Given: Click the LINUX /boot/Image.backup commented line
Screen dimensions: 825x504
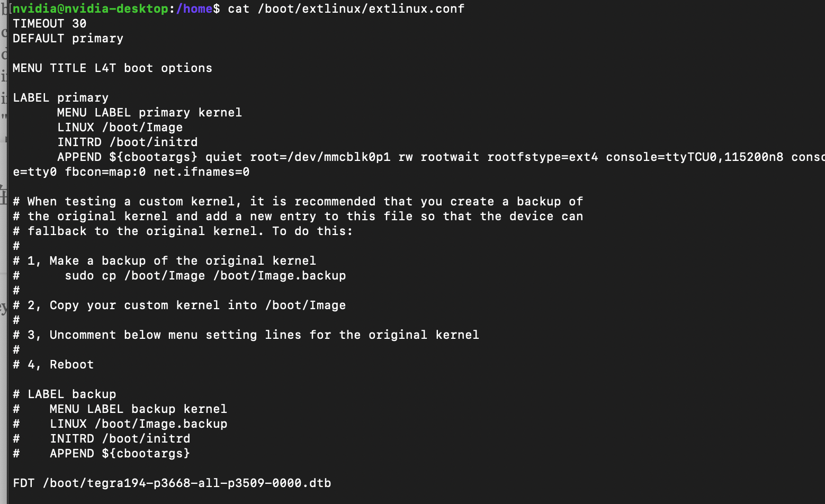Looking at the screenshot, I should click(x=120, y=424).
